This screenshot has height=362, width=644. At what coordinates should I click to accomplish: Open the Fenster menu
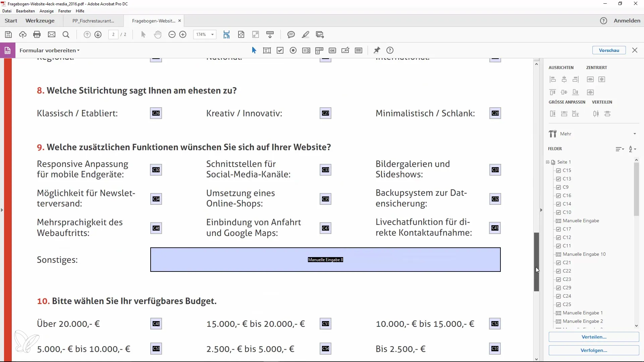[x=65, y=11]
